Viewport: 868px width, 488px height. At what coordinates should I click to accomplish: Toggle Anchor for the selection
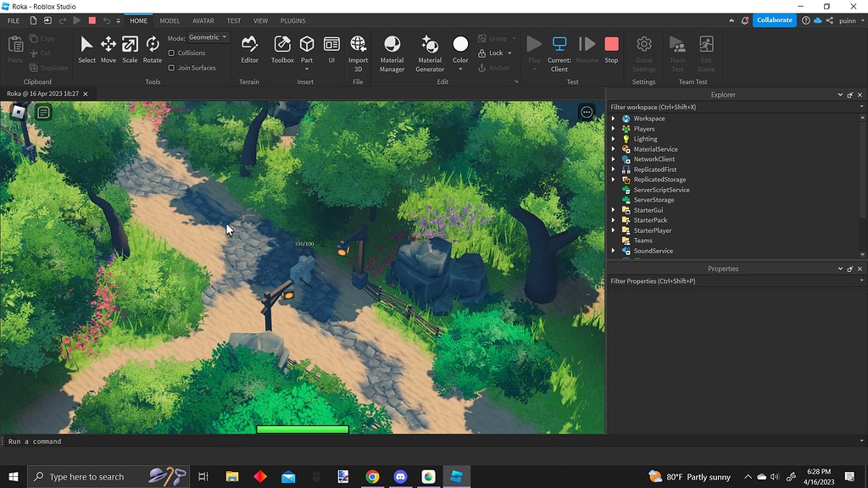tap(496, 68)
